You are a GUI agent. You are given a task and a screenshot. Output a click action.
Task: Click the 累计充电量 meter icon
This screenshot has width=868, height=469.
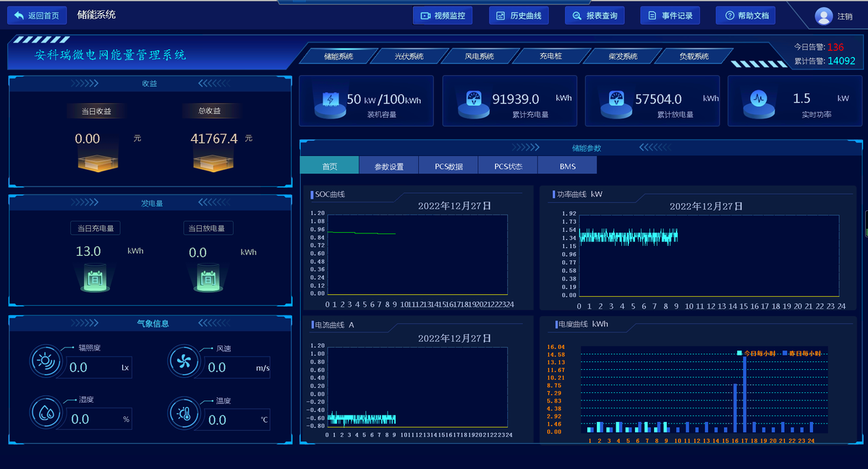(x=473, y=101)
